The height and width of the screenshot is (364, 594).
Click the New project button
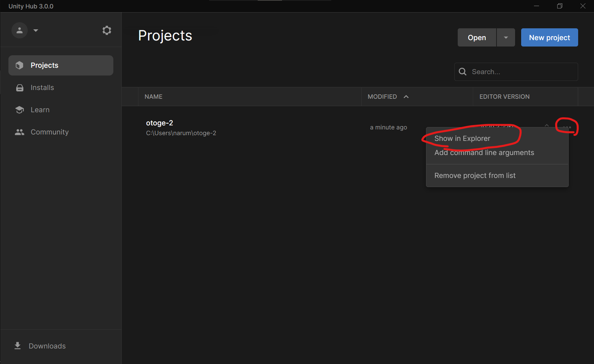pyautogui.click(x=549, y=37)
